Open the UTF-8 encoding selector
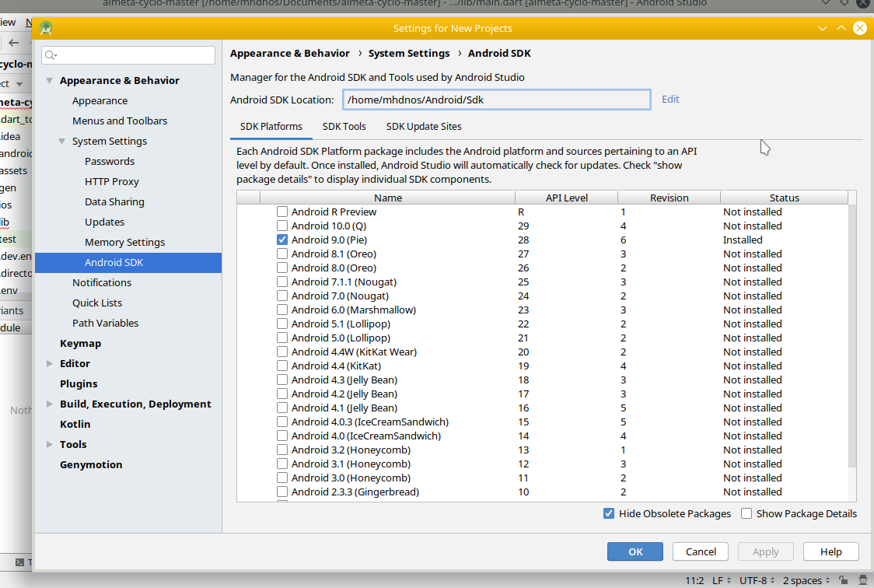874x588 pixels. [x=757, y=580]
